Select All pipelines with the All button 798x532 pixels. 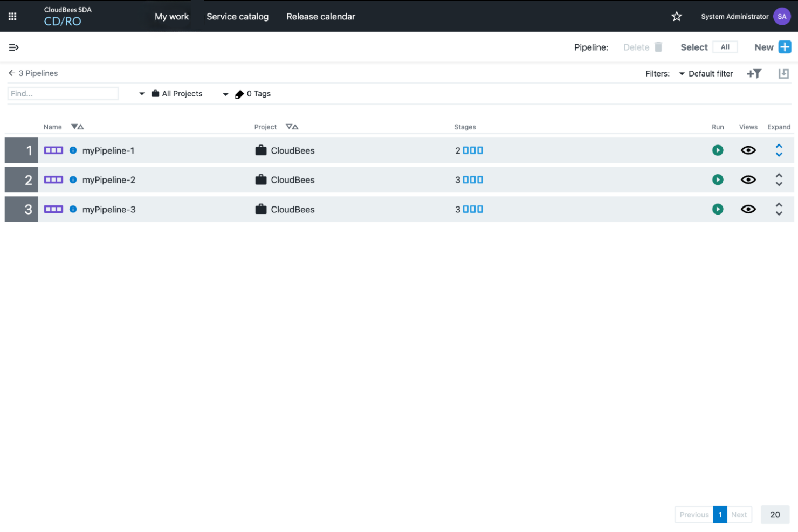(725, 47)
